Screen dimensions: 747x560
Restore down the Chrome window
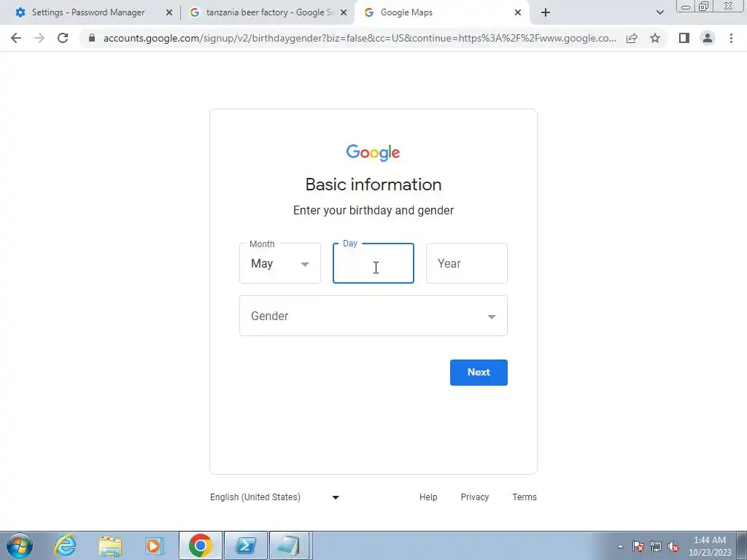704,6
